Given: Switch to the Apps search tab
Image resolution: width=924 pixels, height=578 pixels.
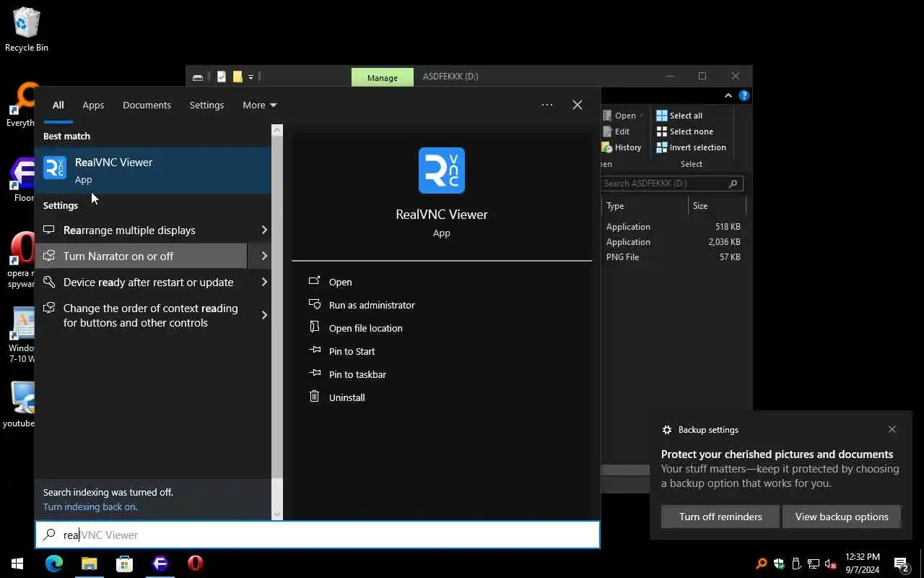Looking at the screenshot, I should (93, 105).
